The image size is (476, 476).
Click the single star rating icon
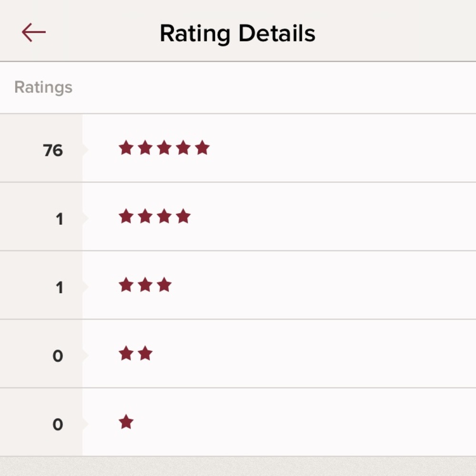pyautogui.click(x=126, y=422)
